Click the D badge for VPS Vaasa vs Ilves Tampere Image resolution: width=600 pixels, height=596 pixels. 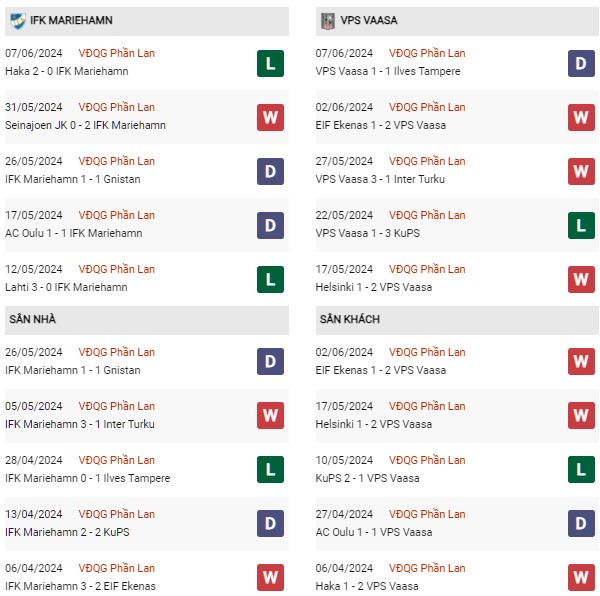point(581,63)
